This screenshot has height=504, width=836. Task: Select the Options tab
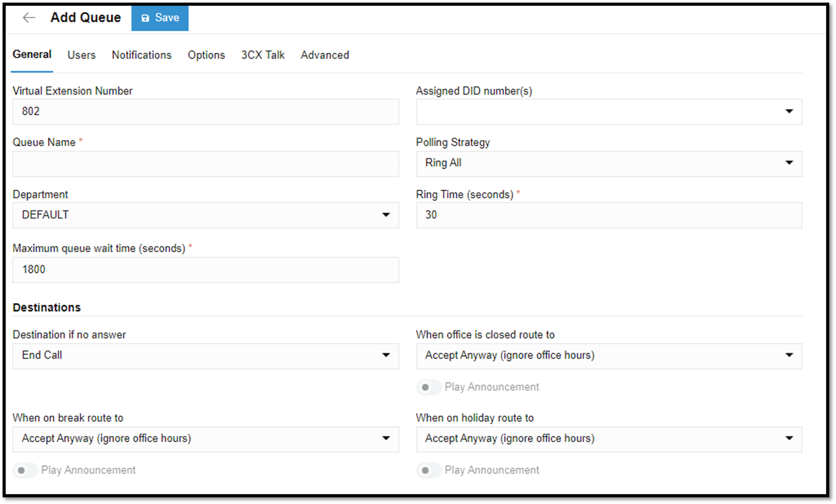206,55
